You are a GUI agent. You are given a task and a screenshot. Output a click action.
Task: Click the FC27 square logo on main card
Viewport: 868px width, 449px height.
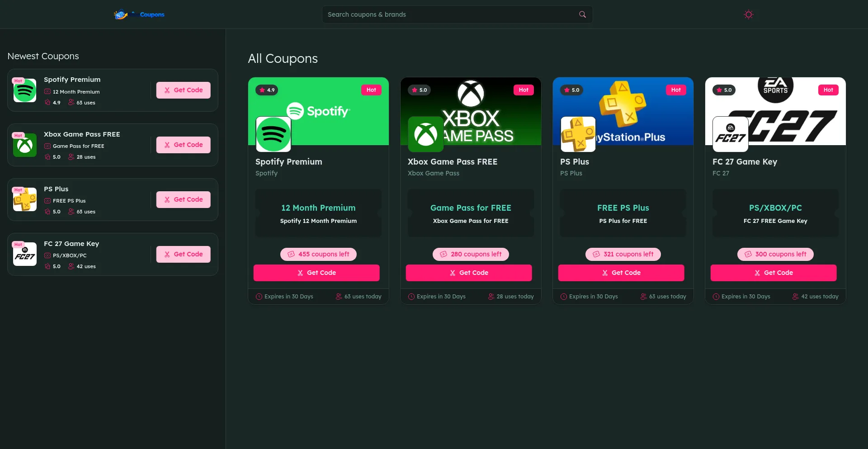click(731, 134)
